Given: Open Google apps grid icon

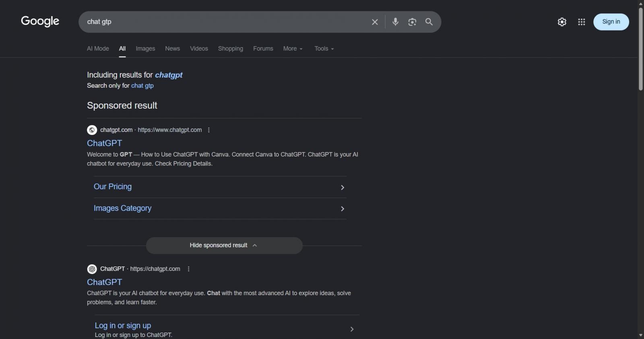Looking at the screenshot, I should 581,22.
